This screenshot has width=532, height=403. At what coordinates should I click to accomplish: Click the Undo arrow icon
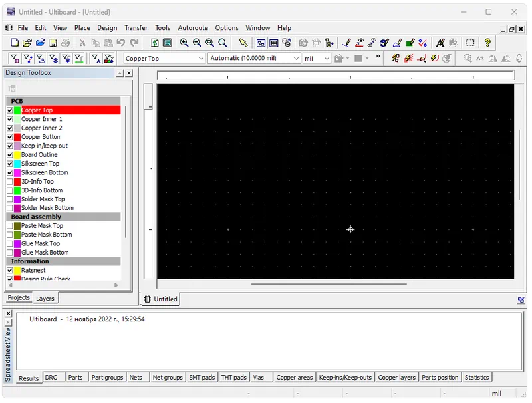[x=121, y=43]
